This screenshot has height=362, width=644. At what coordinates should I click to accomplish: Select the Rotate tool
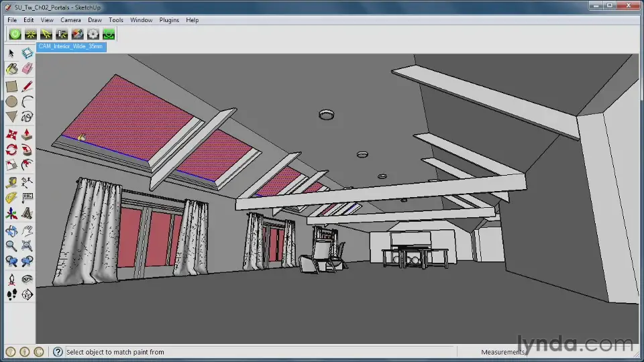click(x=11, y=149)
